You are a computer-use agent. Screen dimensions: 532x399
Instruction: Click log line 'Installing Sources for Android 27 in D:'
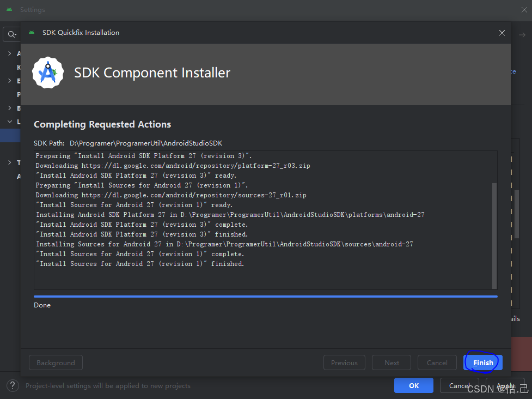coord(224,244)
